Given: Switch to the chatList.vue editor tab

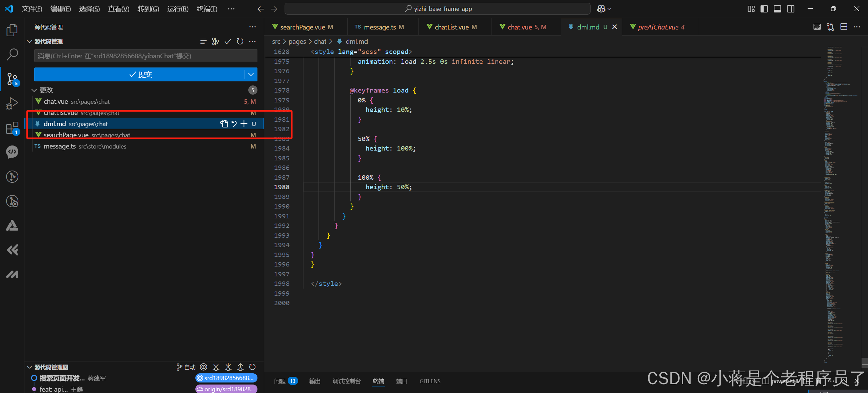Looking at the screenshot, I should (x=451, y=27).
